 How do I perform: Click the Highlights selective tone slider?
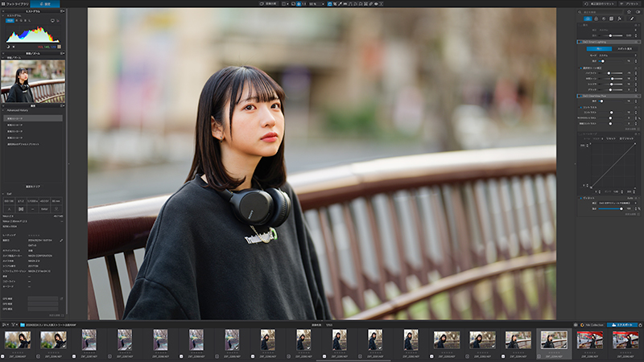tap(610, 73)
